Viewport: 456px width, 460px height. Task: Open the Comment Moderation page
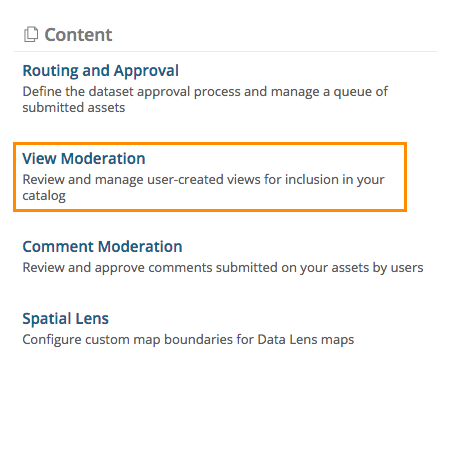pos(102,247)
